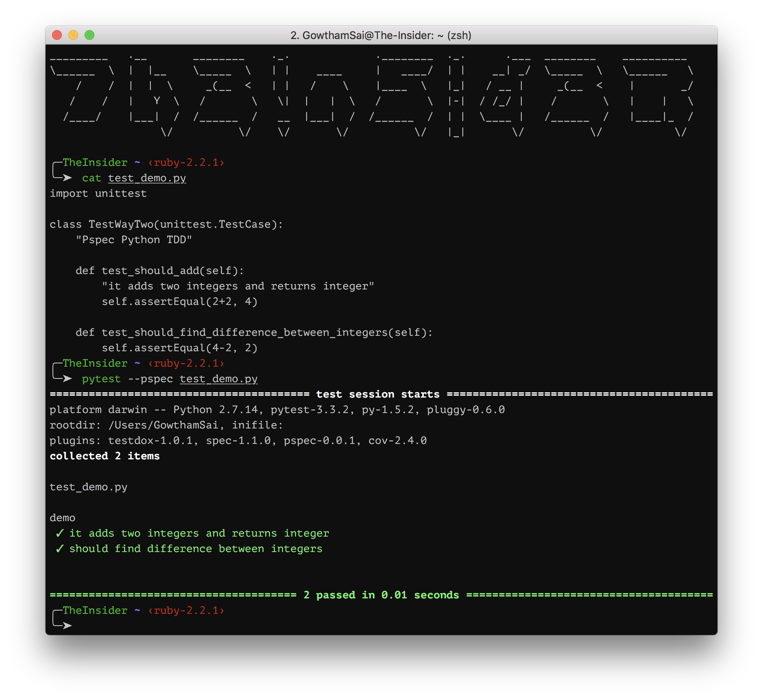This screenshot has height=700, width=763.
Task: Click the last '‹ruby-2.2.1›' prompt tag
Action: pos(186,611)
